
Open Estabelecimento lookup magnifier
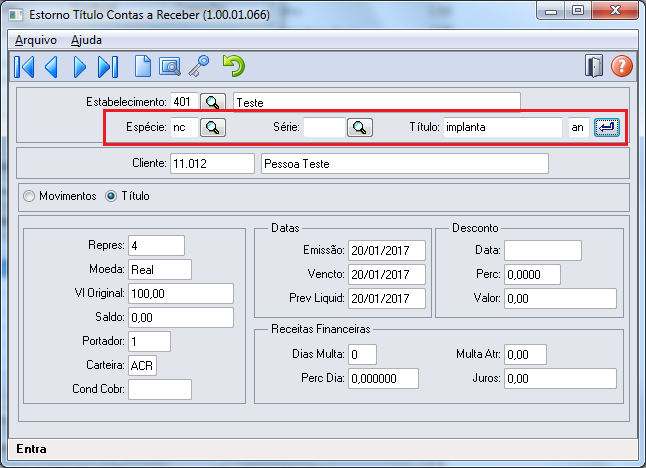tap(213, 102)
